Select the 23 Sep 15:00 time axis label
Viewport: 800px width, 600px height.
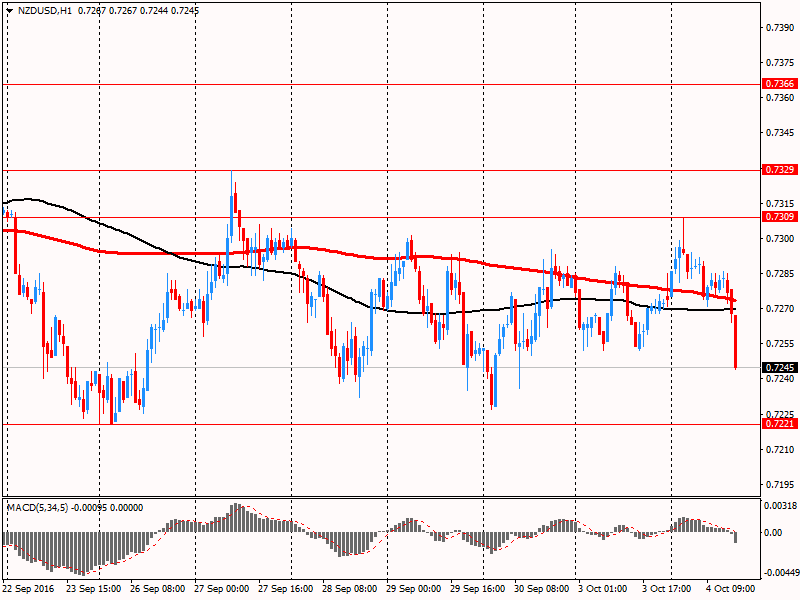94,589
